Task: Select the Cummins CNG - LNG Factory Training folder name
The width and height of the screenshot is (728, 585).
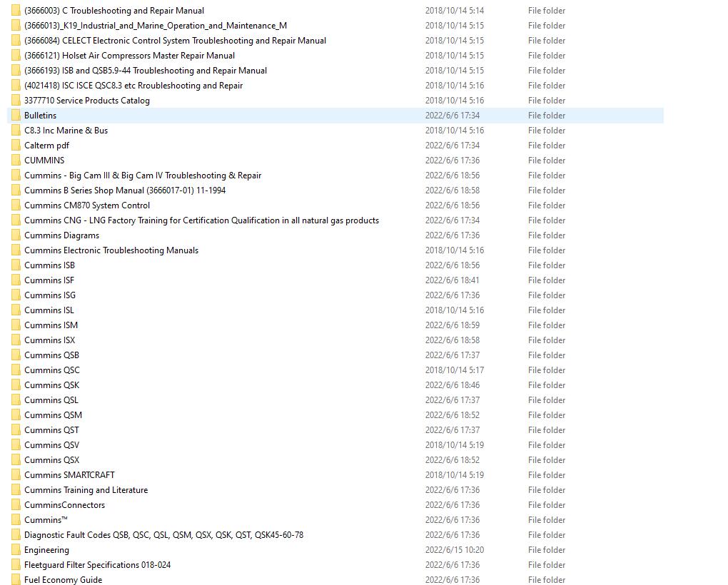Action: pos(201,220)
